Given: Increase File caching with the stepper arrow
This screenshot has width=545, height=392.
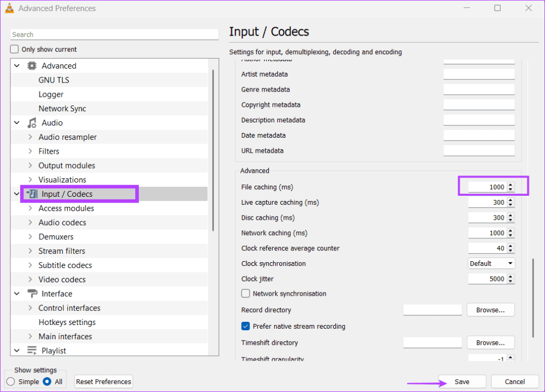Looking at the screenshot, I should tap(510, 185).
